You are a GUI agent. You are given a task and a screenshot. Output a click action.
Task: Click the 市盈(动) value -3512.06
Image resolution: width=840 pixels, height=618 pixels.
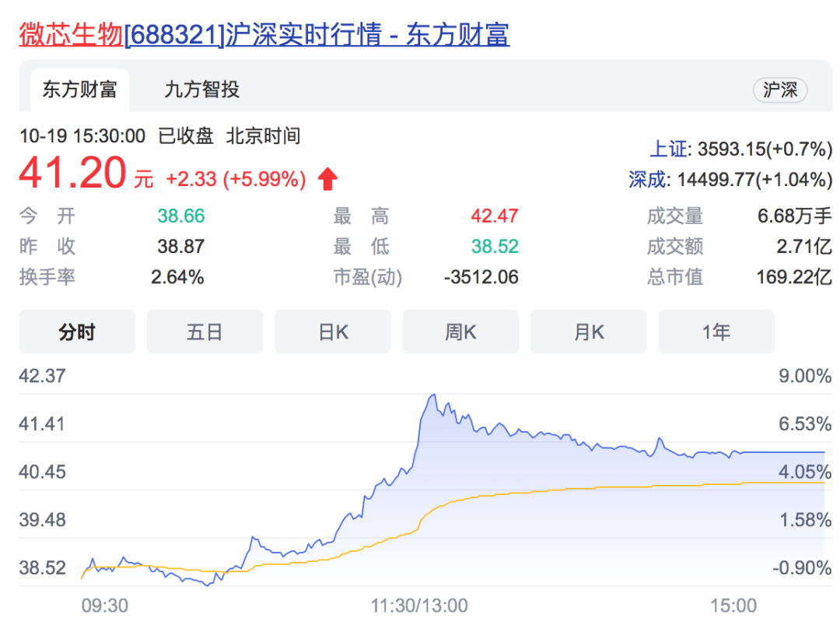point(481,277)
